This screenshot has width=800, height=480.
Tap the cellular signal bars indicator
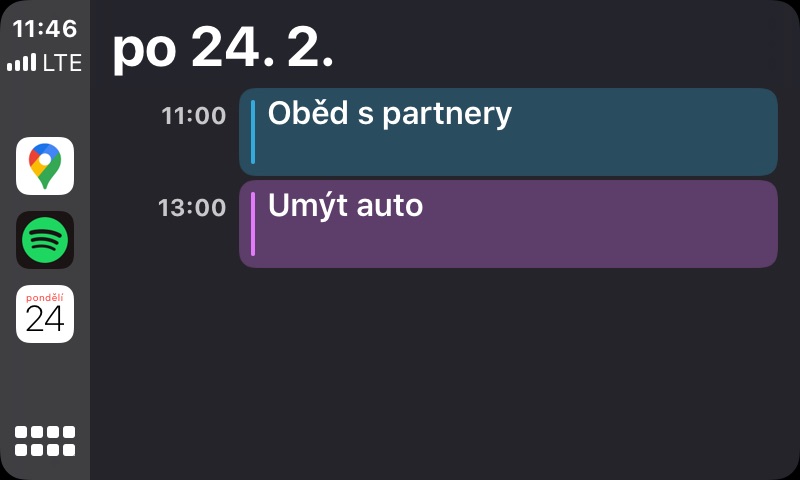click(x=21, y=63)
